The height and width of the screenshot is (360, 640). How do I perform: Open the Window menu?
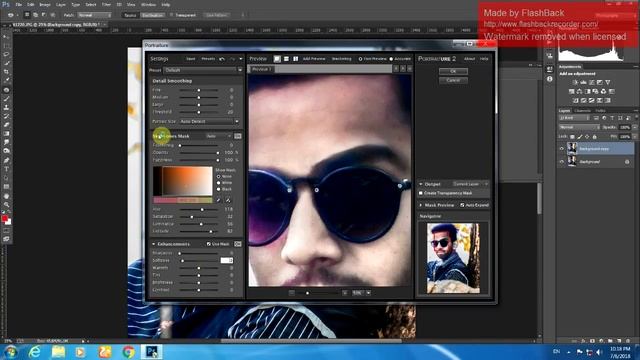148,4
